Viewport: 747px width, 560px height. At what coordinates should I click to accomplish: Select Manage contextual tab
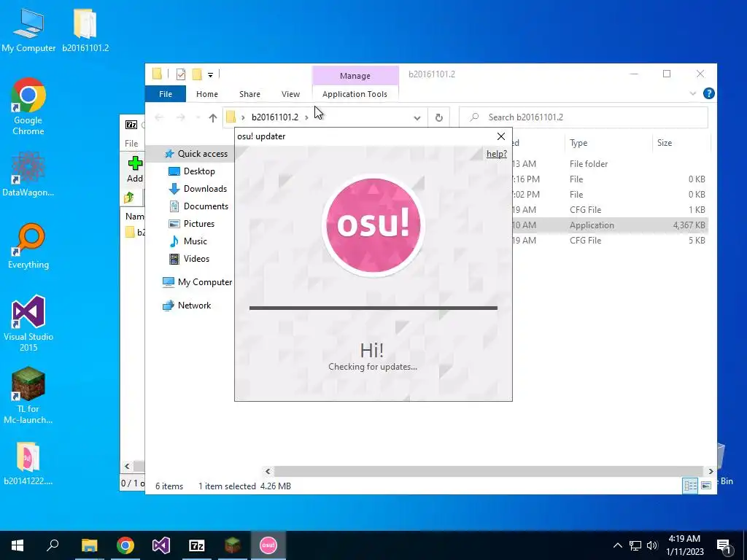[x=355, y=76]
